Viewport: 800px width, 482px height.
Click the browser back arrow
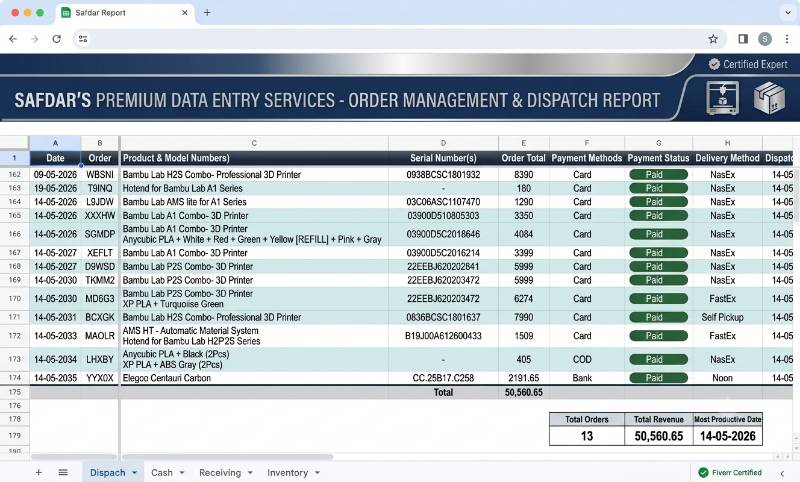(13, 39)
